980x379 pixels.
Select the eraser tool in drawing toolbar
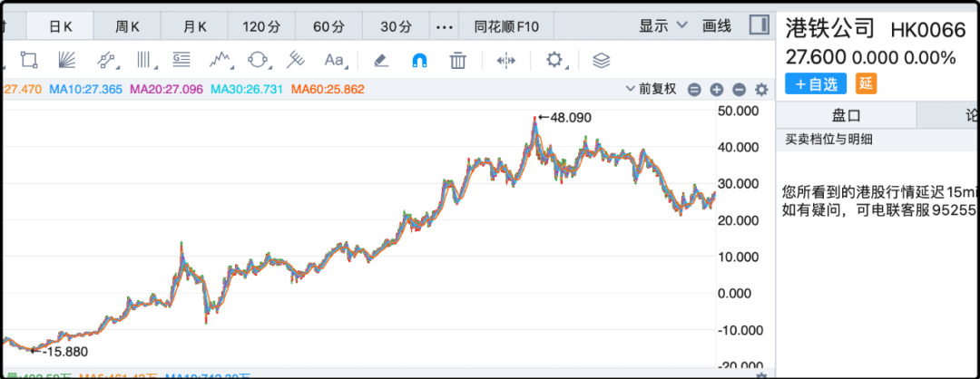[381, 61]
